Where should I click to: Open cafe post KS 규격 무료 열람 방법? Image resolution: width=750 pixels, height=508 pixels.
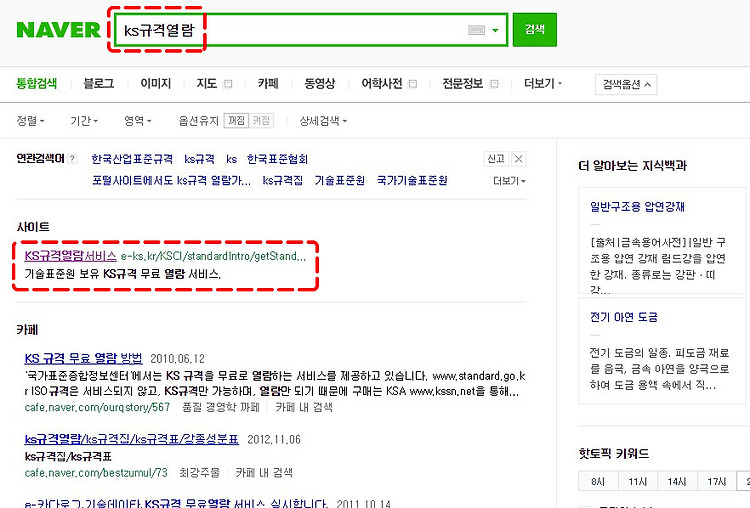(x=83, y=359)
